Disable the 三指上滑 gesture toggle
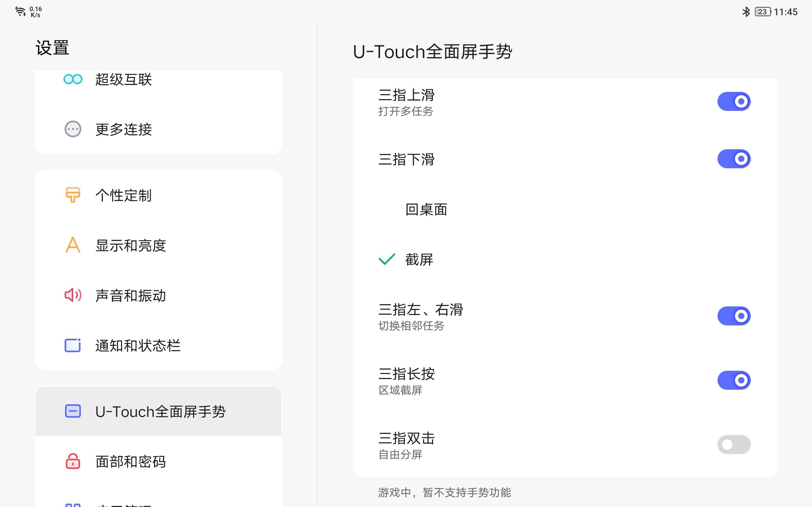The width and height of the screenshot is (812, 507). (x=735, y=101)
